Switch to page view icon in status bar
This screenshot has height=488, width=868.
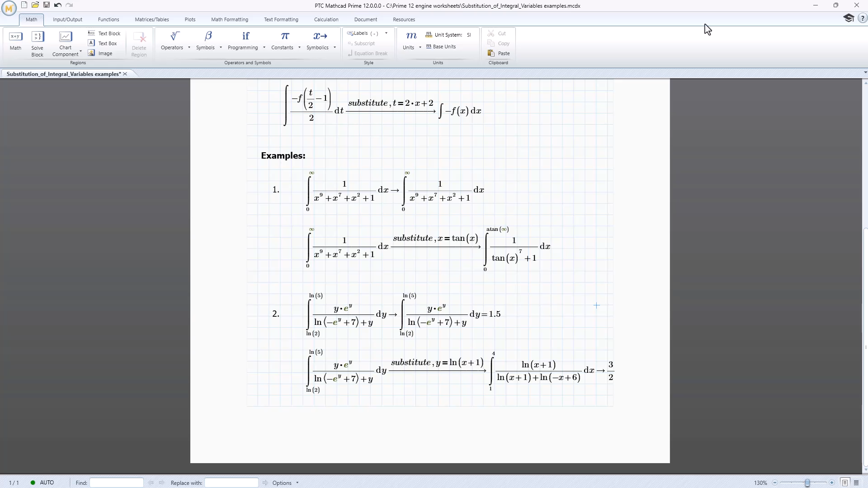[x=845, y=483]
